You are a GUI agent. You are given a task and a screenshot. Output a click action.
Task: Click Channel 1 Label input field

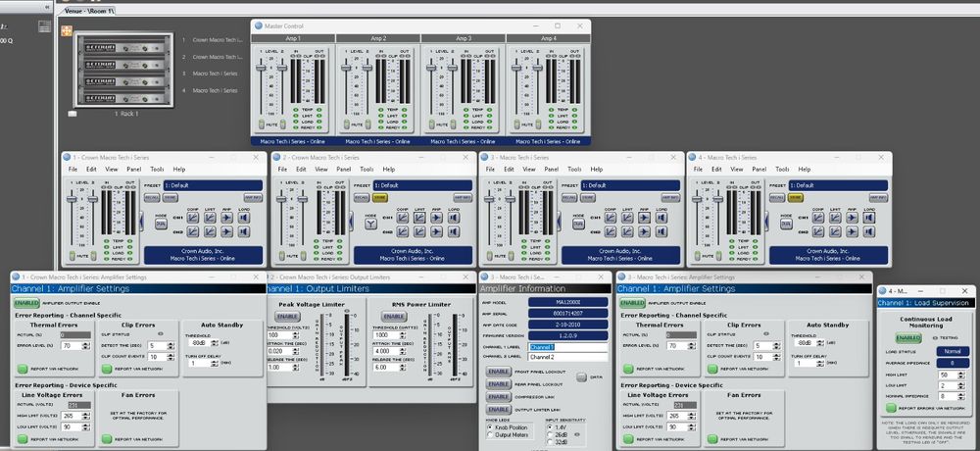pos(567,347)
